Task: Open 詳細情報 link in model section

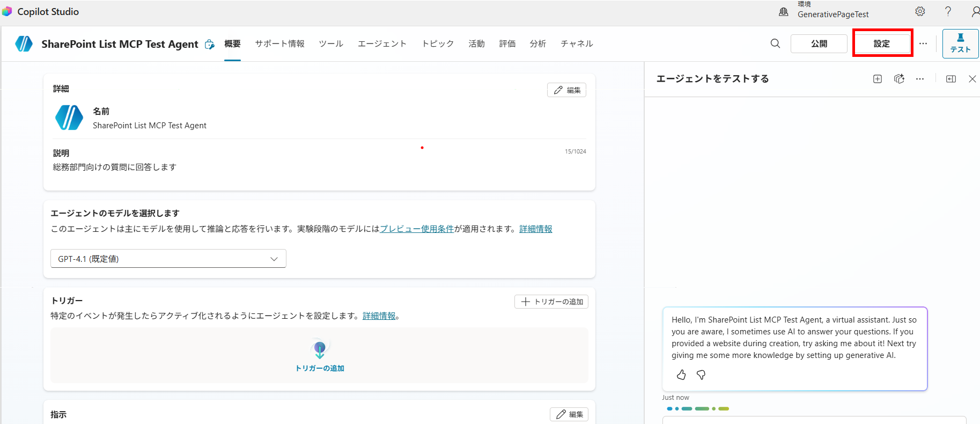Action: pyautogui.click(x=536, y=229)
